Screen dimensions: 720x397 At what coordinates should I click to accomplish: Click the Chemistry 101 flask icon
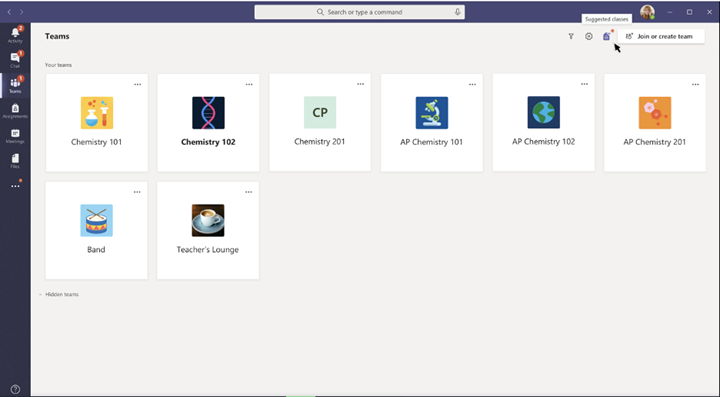97,112
